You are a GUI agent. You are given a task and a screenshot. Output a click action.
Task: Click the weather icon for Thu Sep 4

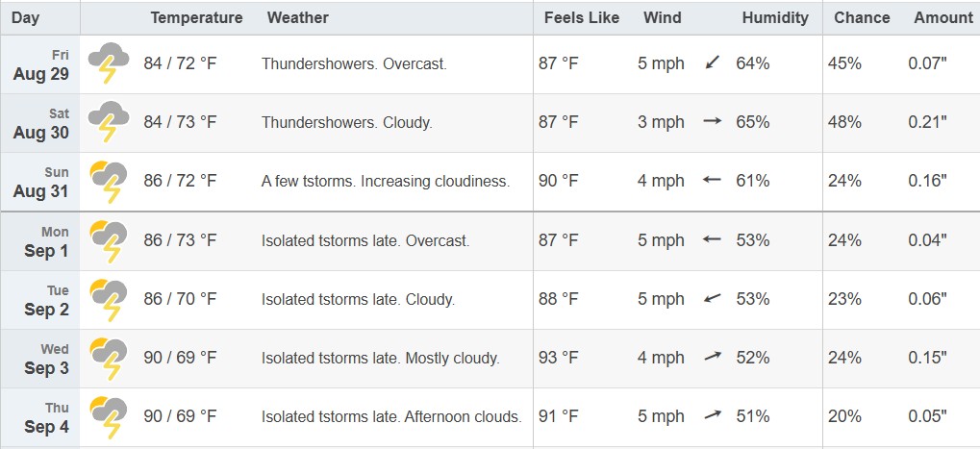pyautogui.click(x=109, y=416)
